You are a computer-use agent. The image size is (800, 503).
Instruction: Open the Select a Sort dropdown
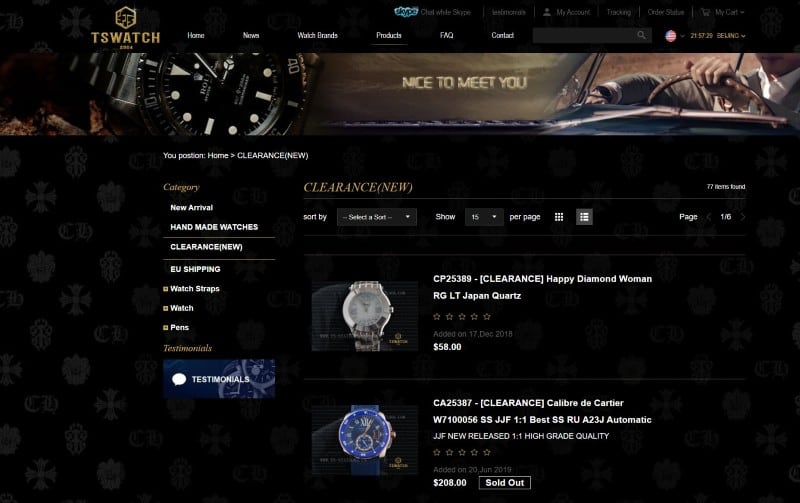[x=377, y=217]
